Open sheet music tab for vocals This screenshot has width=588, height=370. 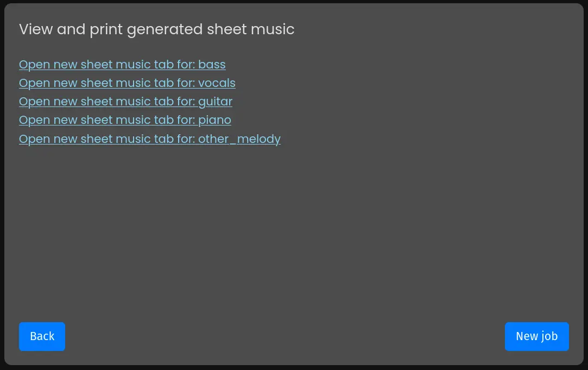(x=127, y=83)
